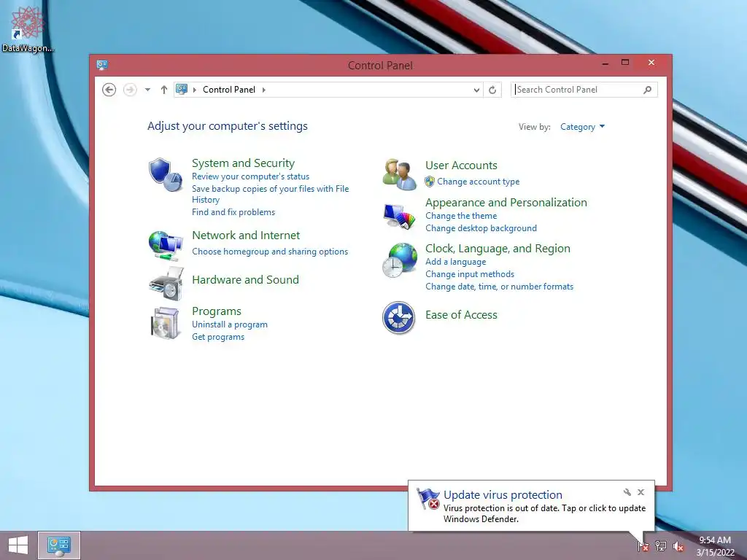Click Find and fix problems
Image resolution: width=747 pixels, height=560 pixels.
pyautogui.click(x=233, y=212)
